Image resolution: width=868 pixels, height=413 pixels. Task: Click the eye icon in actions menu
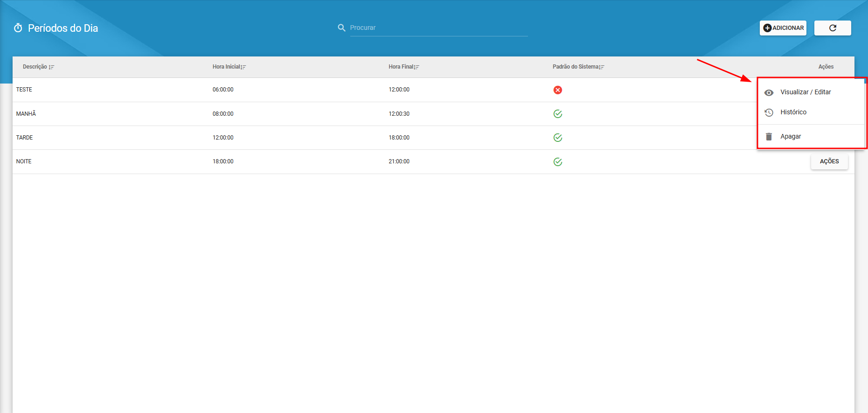[x=769, y=93]
